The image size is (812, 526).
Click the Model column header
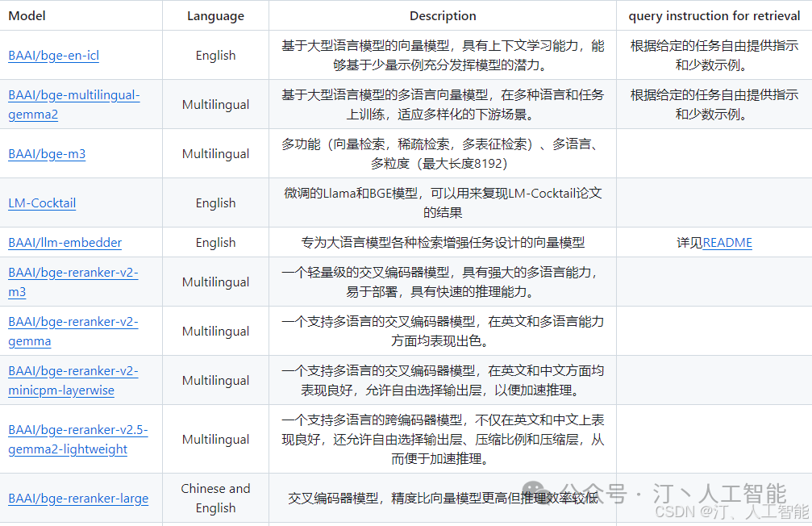[27, 16]
